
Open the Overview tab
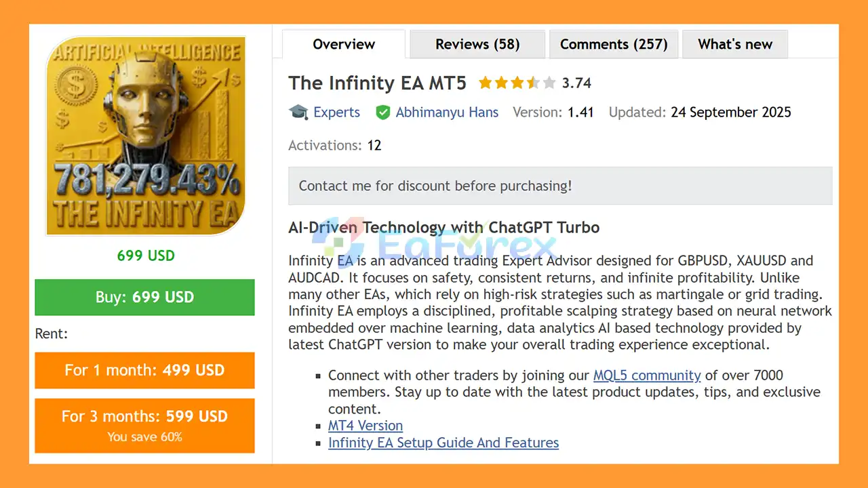click(344, 45)
